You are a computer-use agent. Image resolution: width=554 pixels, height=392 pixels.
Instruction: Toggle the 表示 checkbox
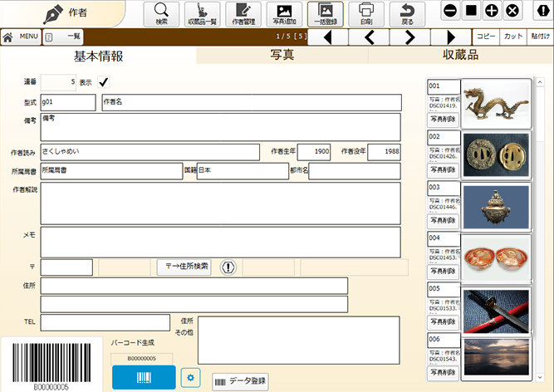coord(104,82)
